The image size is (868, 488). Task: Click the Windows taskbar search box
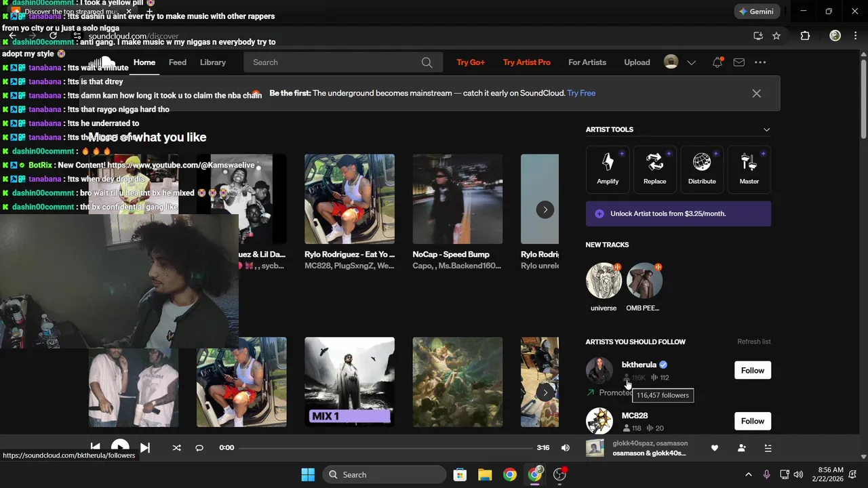pyautogui.click(x=384, y=474)
